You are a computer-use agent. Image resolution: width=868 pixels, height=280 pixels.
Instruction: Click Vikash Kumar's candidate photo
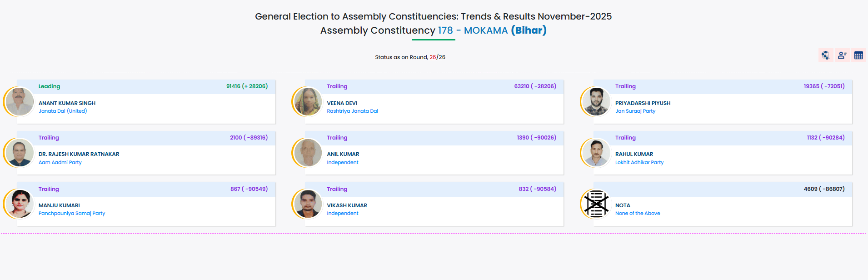click(308, 204)
